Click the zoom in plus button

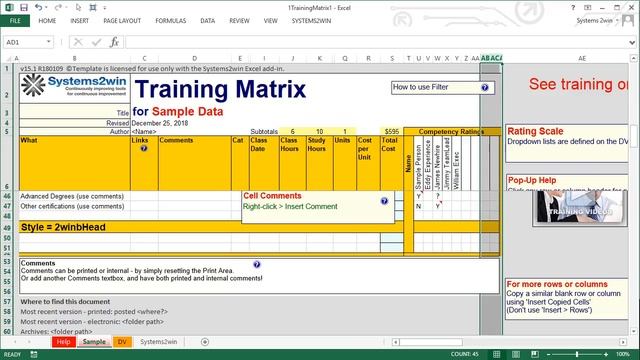[606, 354]
